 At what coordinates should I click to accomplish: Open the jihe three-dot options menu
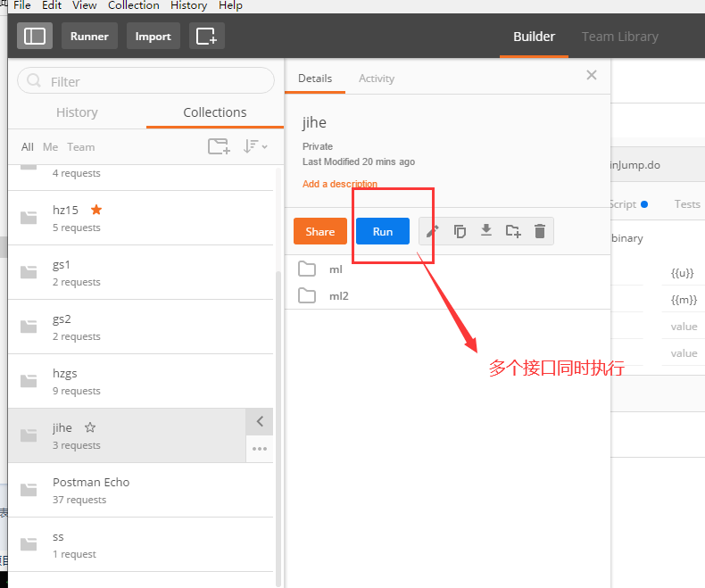click(260, 449)
